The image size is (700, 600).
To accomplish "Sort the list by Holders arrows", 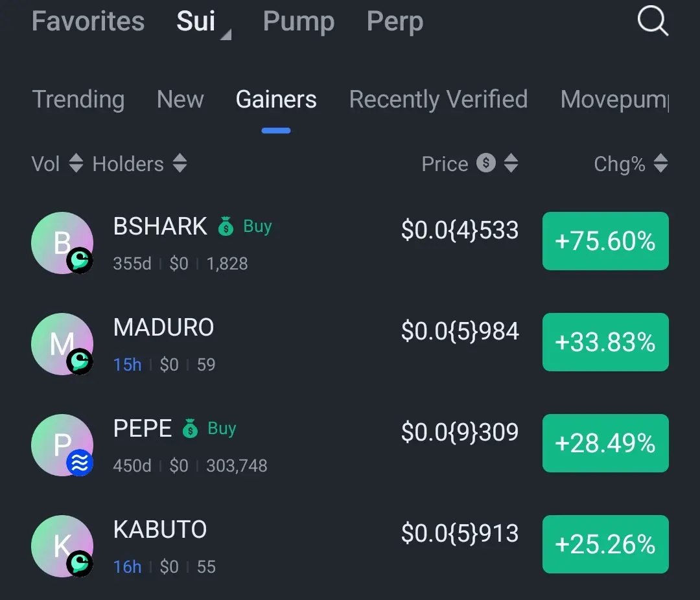I will tap(180, 163).
